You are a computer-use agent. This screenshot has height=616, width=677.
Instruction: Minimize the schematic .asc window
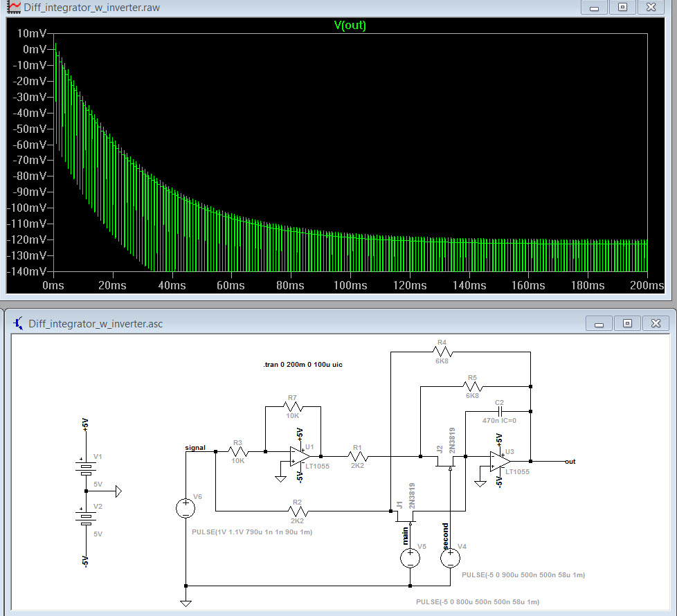click(x=599, y=323)
